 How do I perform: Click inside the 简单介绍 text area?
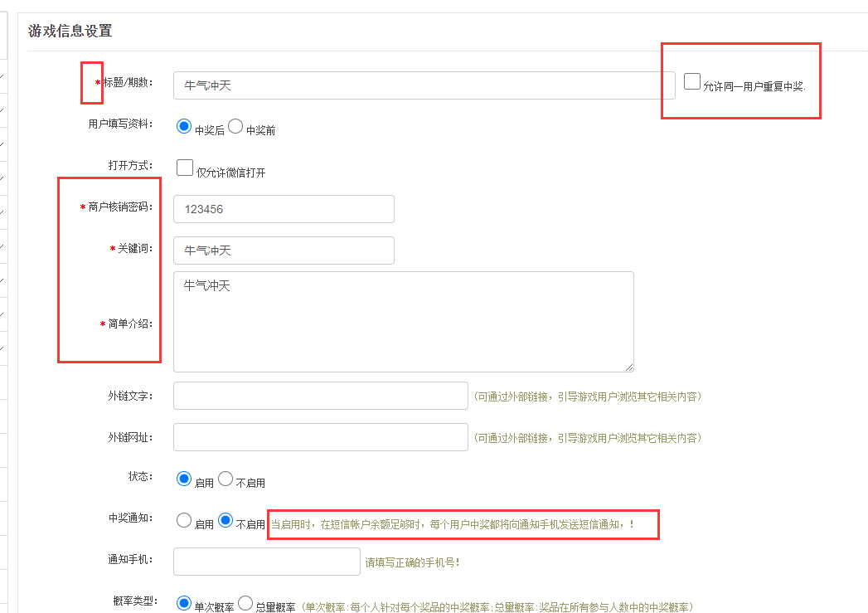click(403, 321)
